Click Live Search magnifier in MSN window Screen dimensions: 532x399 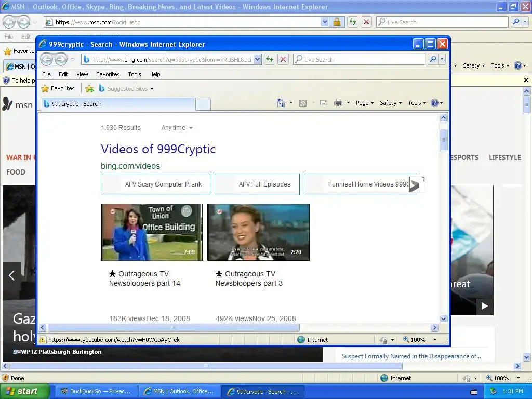[516, 22]
